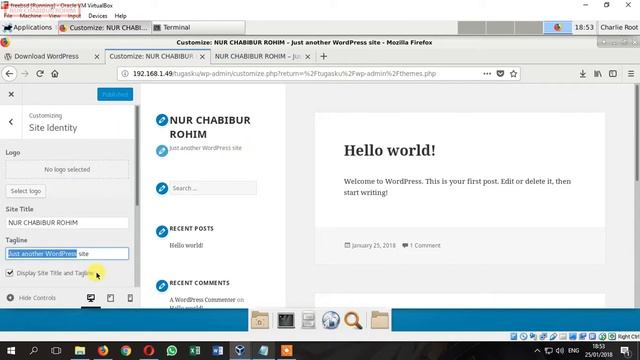The width and height of the screenshot is (640, 360).
Task: Click the Tagline input field
Action: tap(67, 253)
